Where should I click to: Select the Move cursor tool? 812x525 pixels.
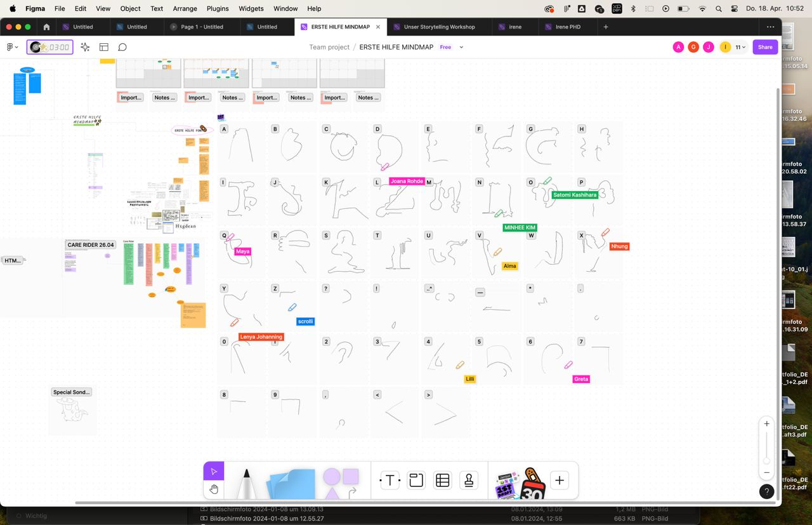click(214, 471)
